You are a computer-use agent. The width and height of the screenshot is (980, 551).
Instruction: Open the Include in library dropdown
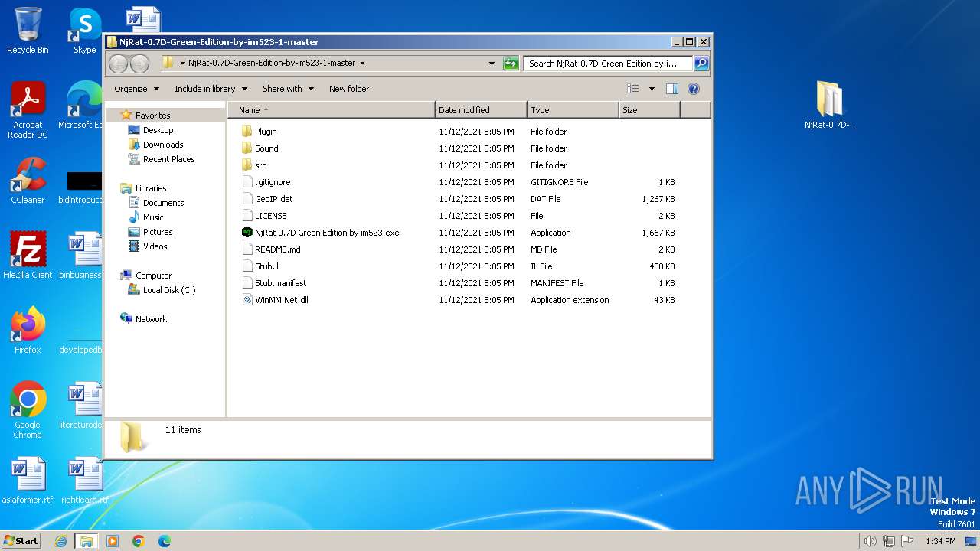point(211,89)
